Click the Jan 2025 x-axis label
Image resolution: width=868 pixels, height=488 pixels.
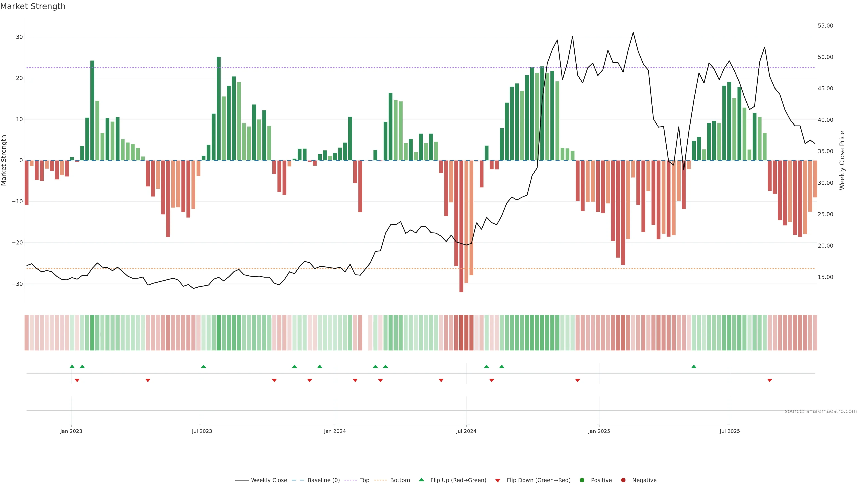click(599, 431)
